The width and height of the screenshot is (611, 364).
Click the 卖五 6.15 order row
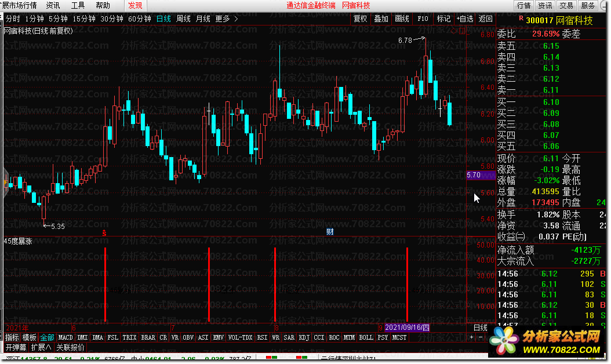click(x=551, y=46)
